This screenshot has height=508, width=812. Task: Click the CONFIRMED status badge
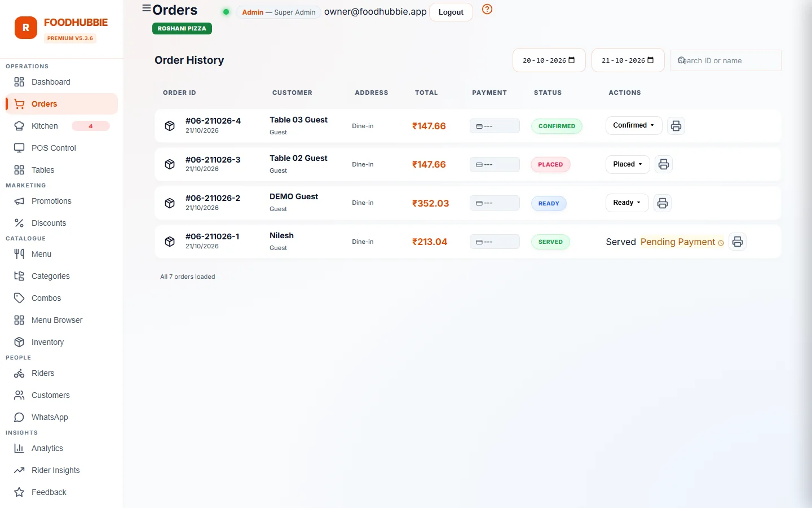point(557,126)
